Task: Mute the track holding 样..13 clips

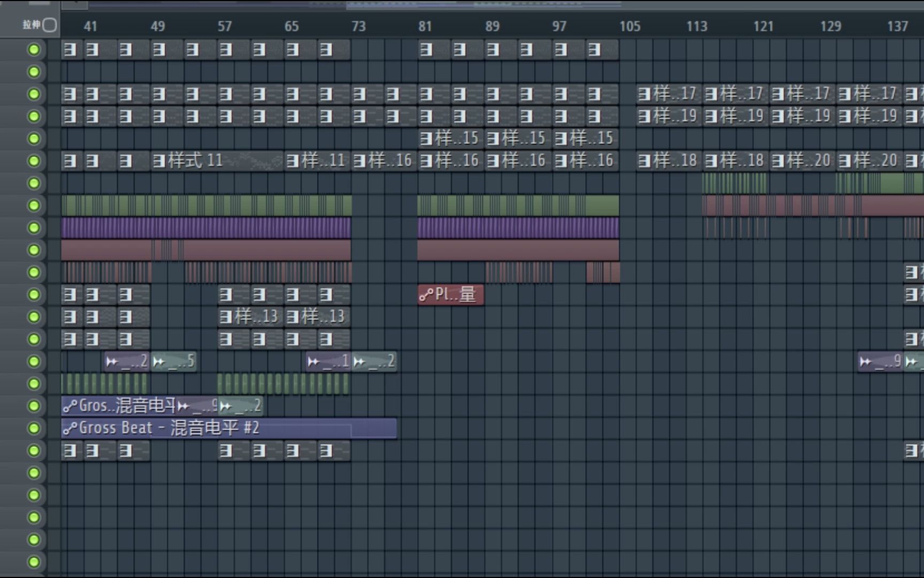Action: [34, 317]
